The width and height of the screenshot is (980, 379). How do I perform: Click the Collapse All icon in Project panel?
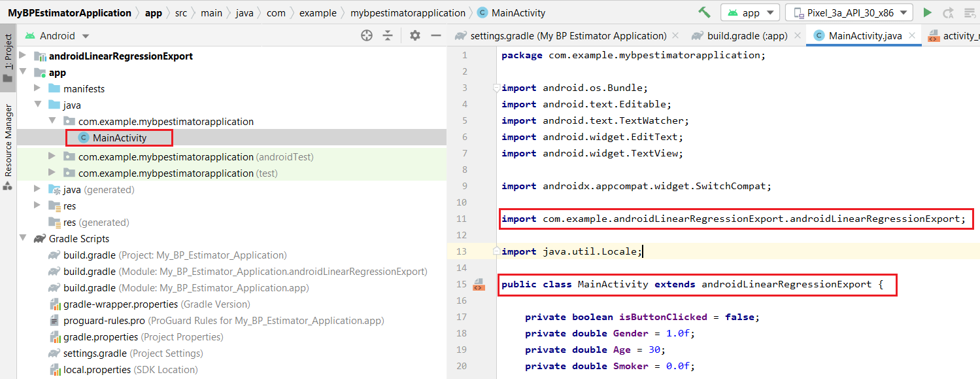[388, 36]
